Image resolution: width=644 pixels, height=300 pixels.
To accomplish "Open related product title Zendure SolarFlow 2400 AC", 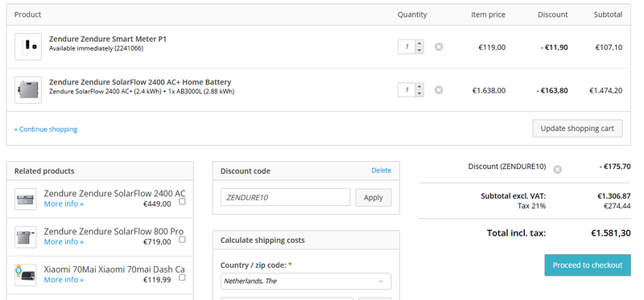I will pyautogui.click(x=114, y=193).
